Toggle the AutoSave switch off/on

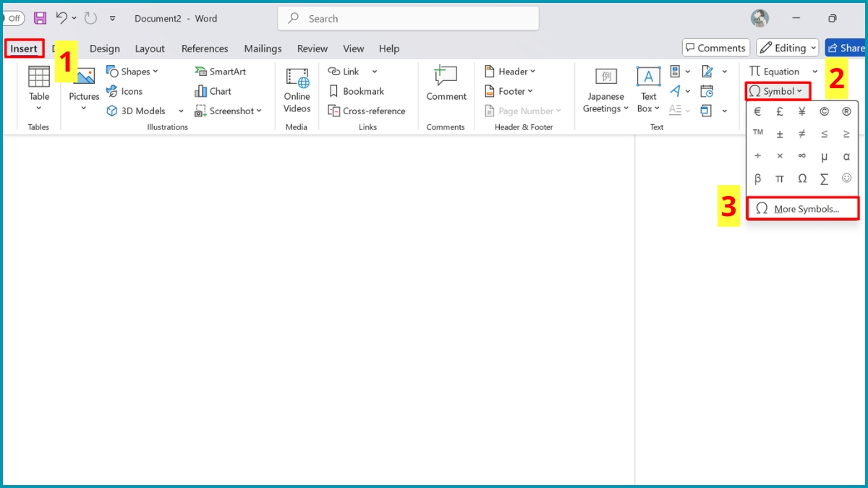13,18
